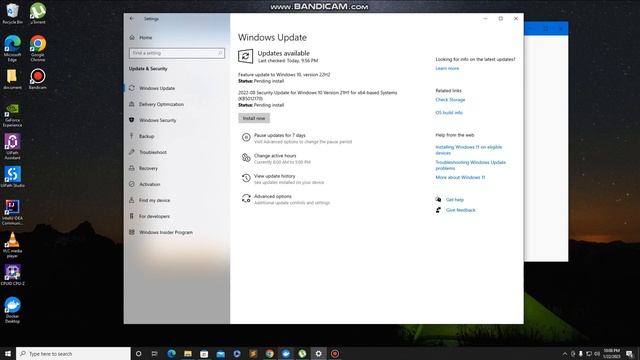Click the Cortana circle in the taskbar

138,353
